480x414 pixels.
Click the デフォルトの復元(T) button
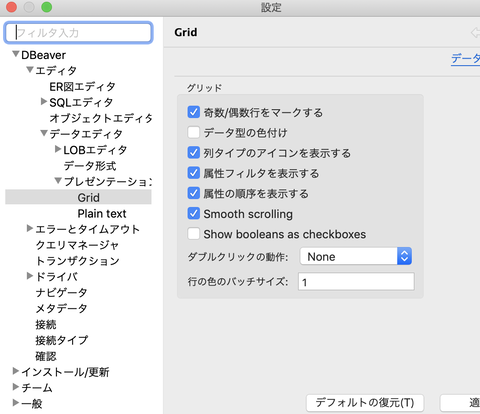point(365,403)
